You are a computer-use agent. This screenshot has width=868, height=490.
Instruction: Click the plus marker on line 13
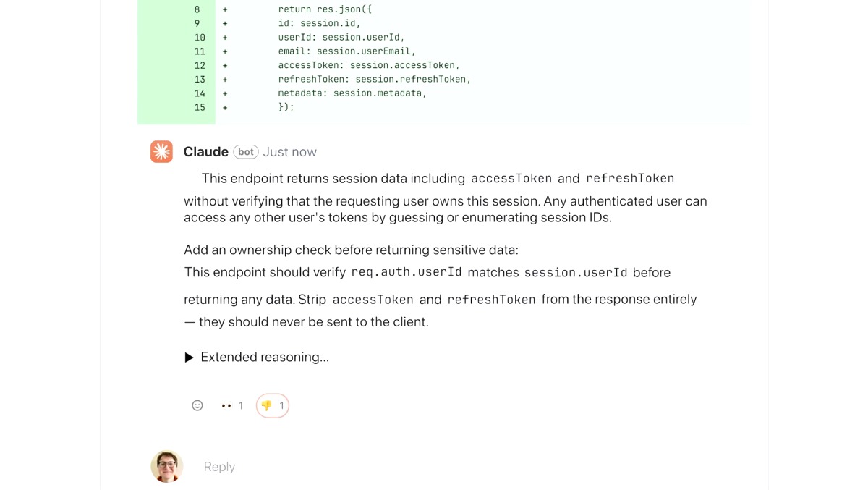tap(225, 80)
